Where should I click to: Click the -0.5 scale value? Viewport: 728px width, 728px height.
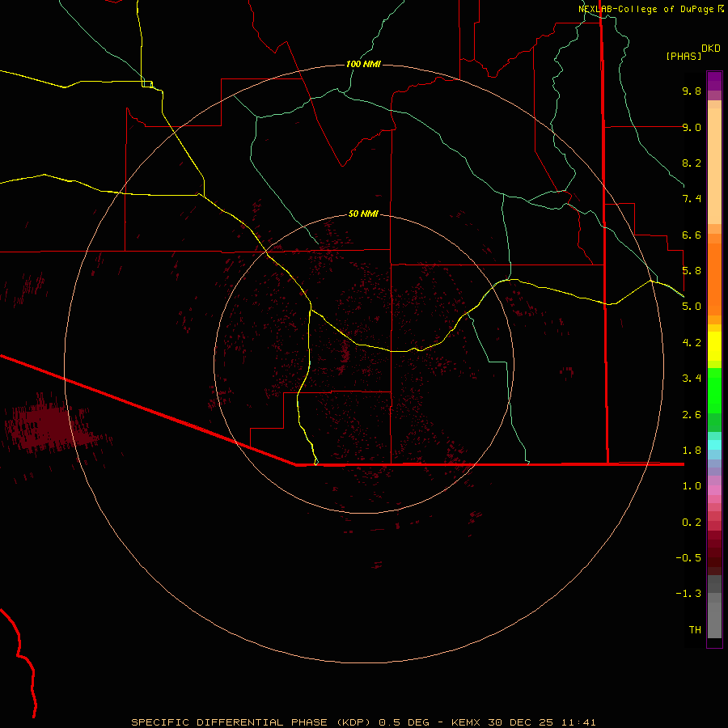[688, 558]
